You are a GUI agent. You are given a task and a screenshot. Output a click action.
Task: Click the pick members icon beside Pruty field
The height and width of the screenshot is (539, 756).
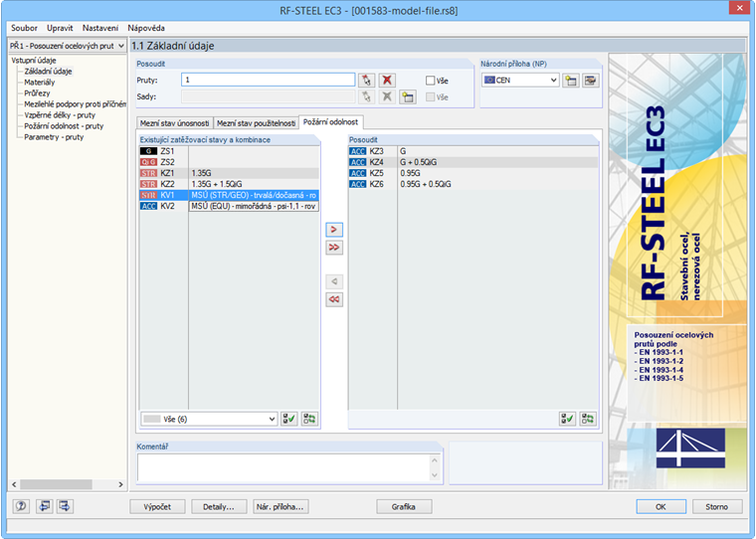(366, 80)
